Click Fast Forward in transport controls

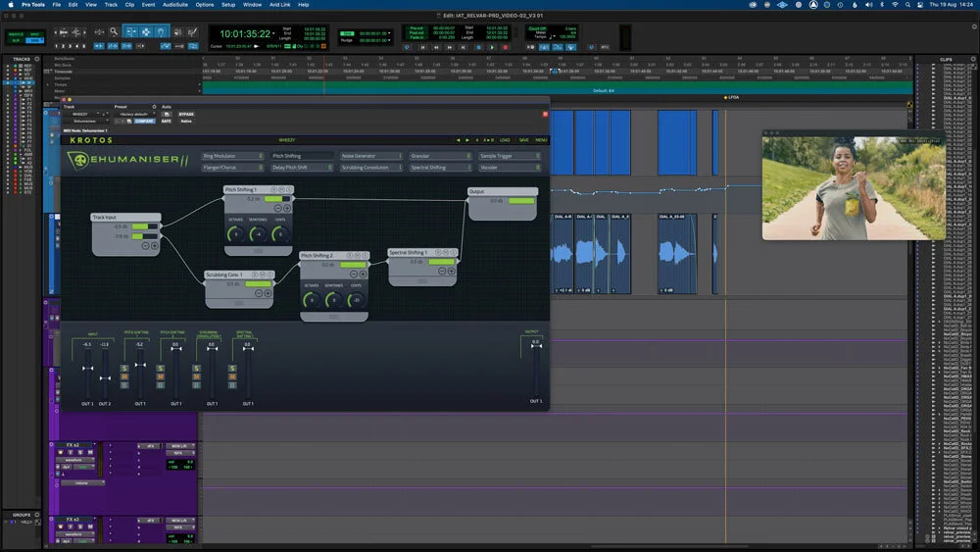(450, 47)
